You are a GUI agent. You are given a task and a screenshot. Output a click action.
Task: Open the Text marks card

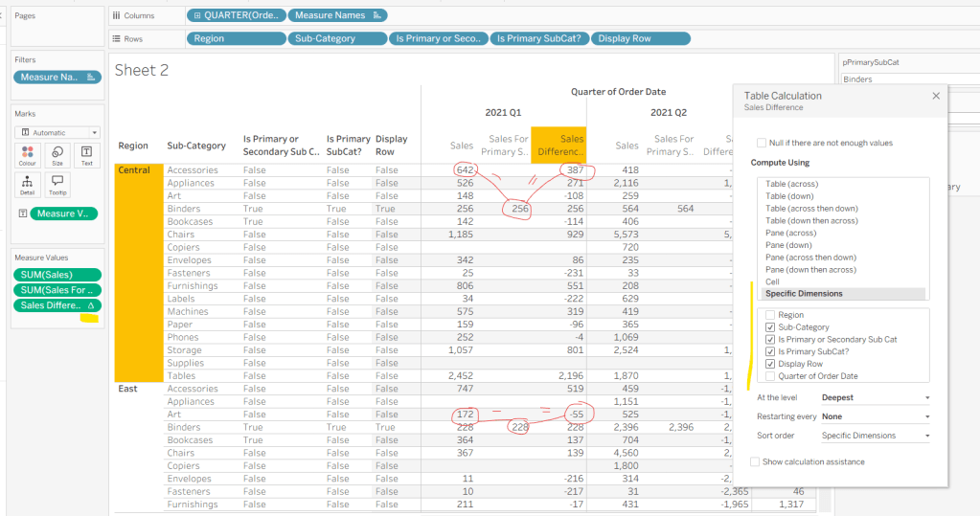pyautogui.click(x=86, y=156)
